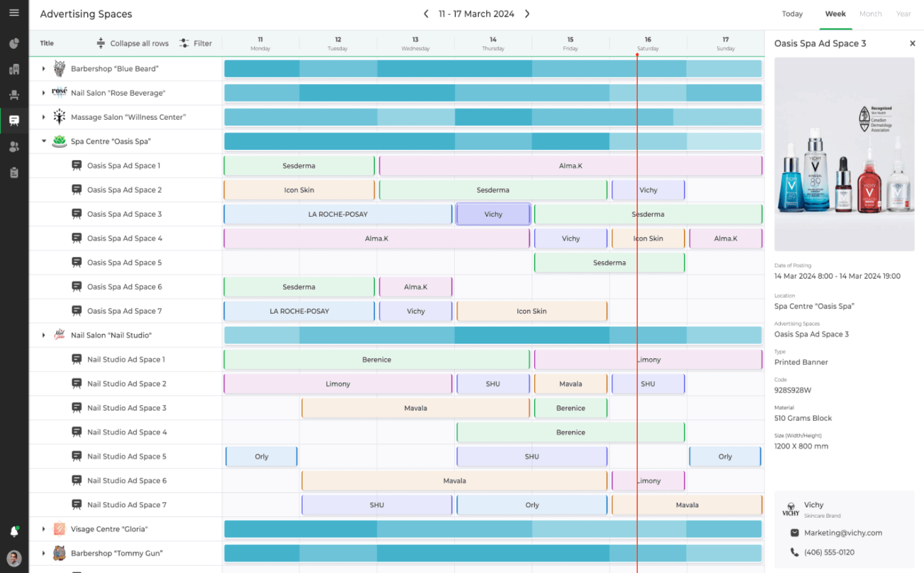The width and height of the screenshot is (924, 573).
Task: Open the pie chart dashboard icon
Action: click(x=14, y=44)
